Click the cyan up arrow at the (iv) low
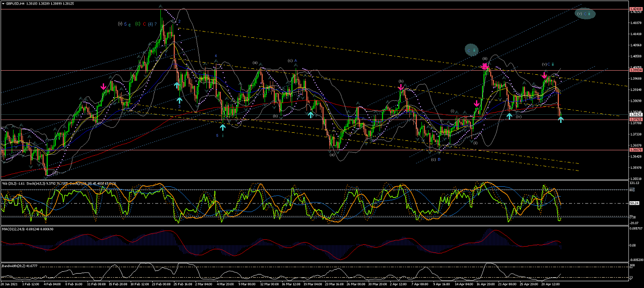This screenshot has width=644, height=288. pos(509,116)
